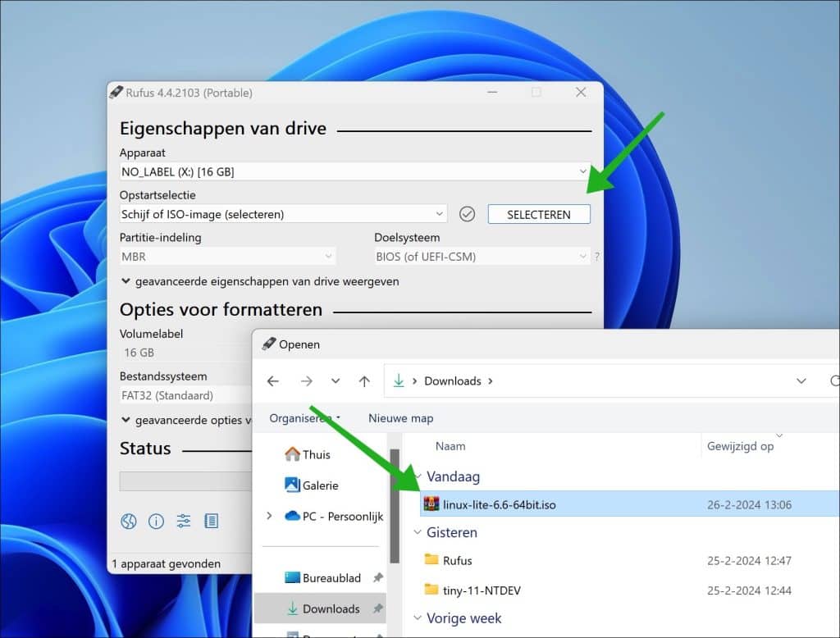Sort by Gewijzigd op column header

click(x=741, y=446)
